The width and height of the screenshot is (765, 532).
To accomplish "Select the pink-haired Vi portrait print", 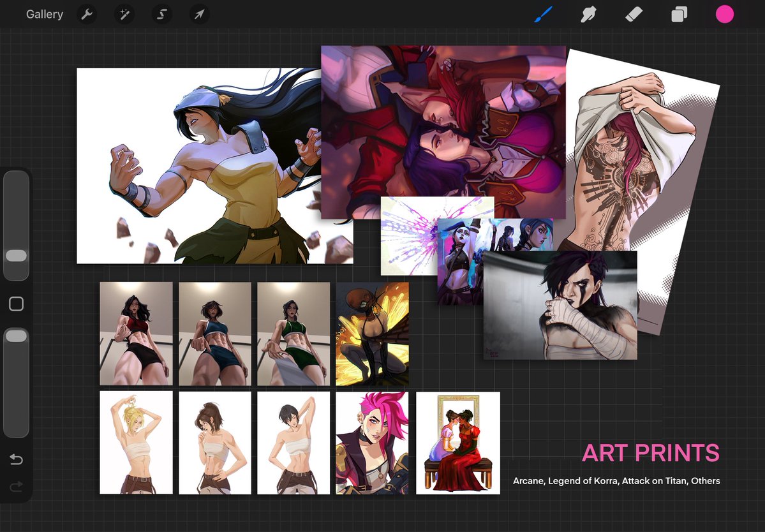I will pyautogui.click(x=372, y=442).
